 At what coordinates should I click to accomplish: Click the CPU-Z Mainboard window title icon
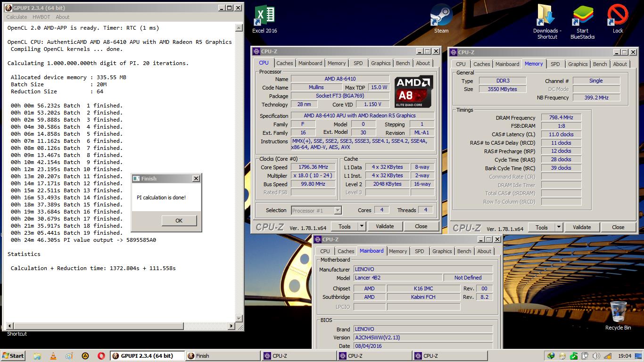pos(318,239)
